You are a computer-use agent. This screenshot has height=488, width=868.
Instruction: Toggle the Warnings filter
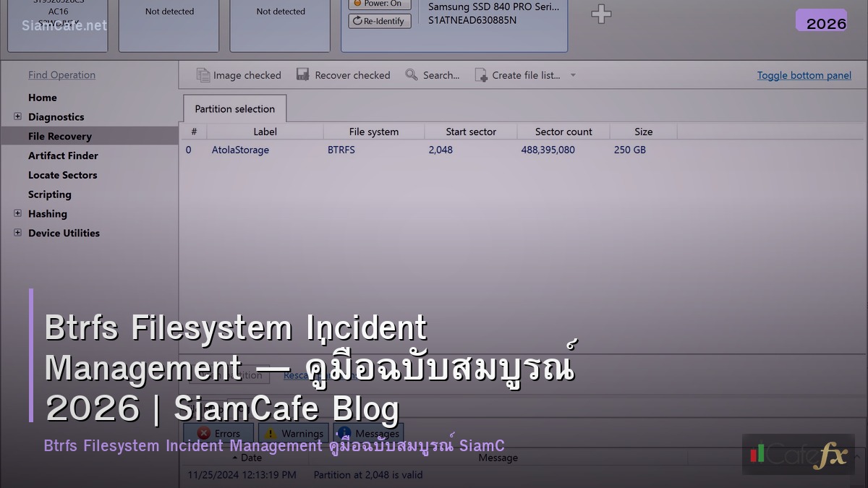292,433
